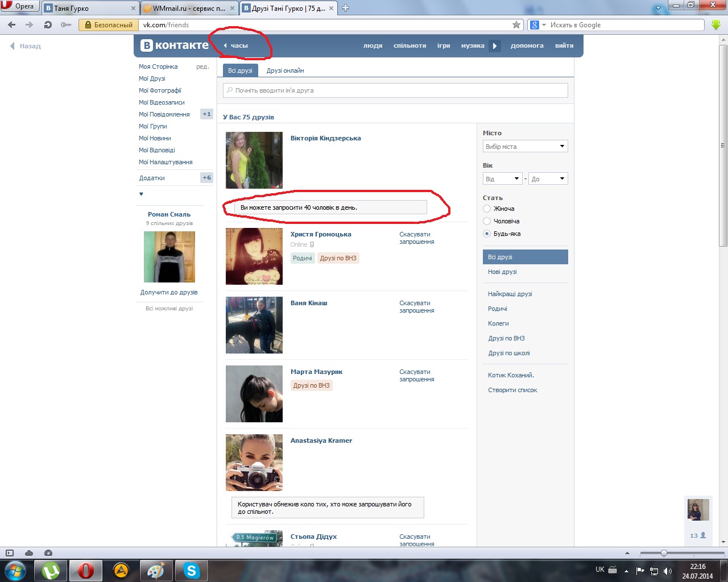Click the вийти logout link

click(x=564, y=45)
